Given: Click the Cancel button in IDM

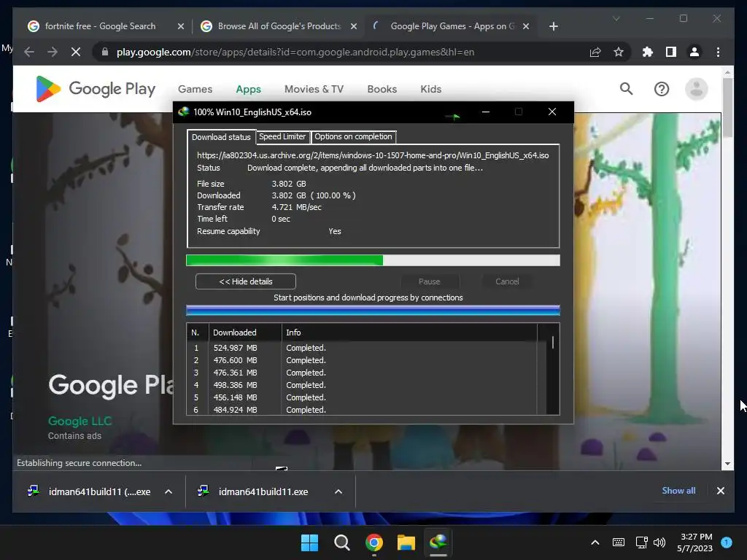Looking at the screenshot, I should [507, 281].
